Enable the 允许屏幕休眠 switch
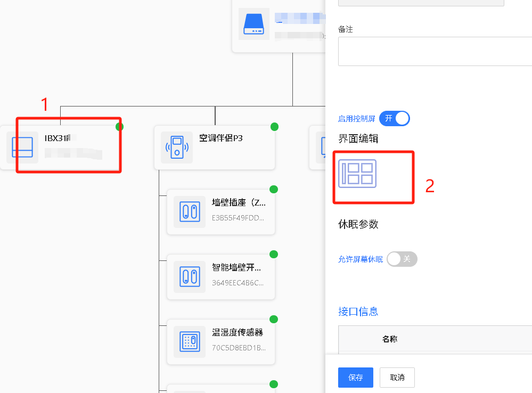Screen dimensions: 532x393 (x=402, y=259)
